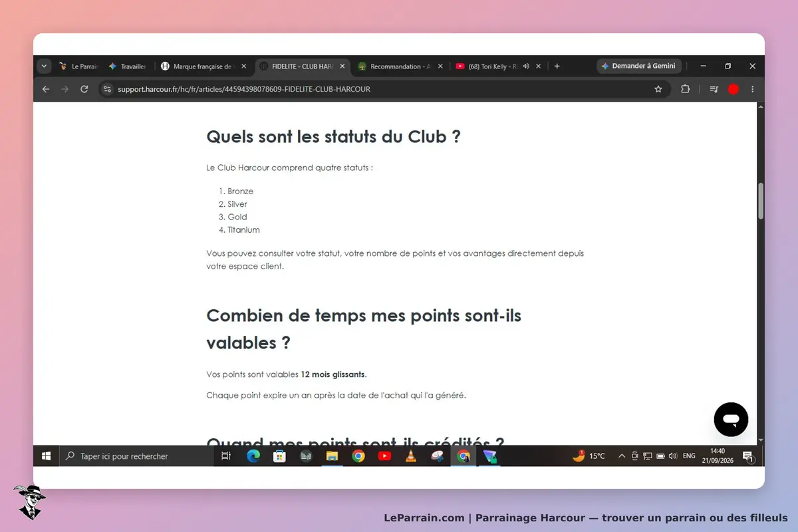Screen dimensions: 798x532
Task: Click the 'Bronze' list item
Action: click(240, 192)
